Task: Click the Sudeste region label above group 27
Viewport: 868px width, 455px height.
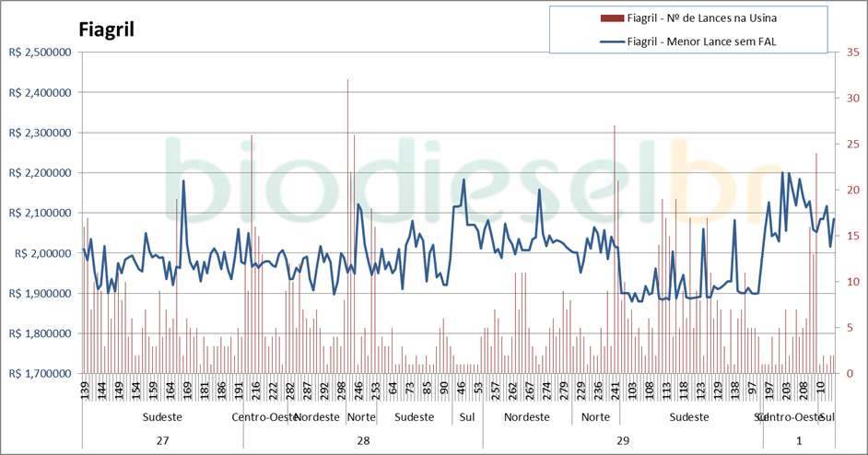Action: 163,417
